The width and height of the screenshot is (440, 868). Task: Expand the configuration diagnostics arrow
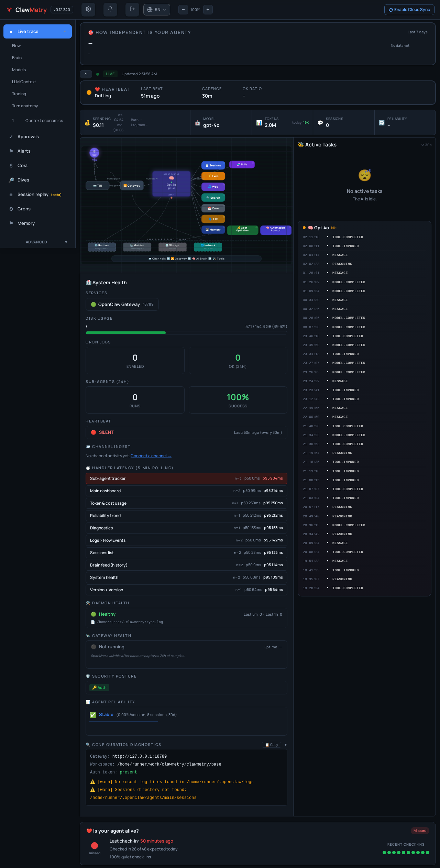click(286, 745)
